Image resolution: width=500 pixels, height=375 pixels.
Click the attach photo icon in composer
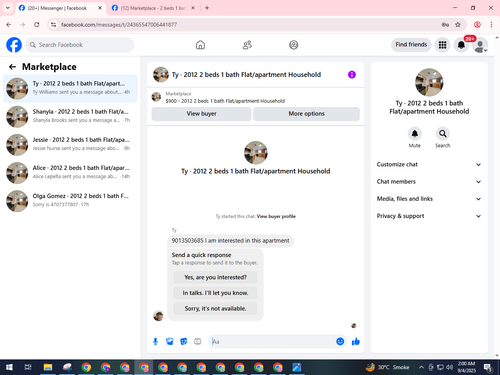(x=170, y=341)
